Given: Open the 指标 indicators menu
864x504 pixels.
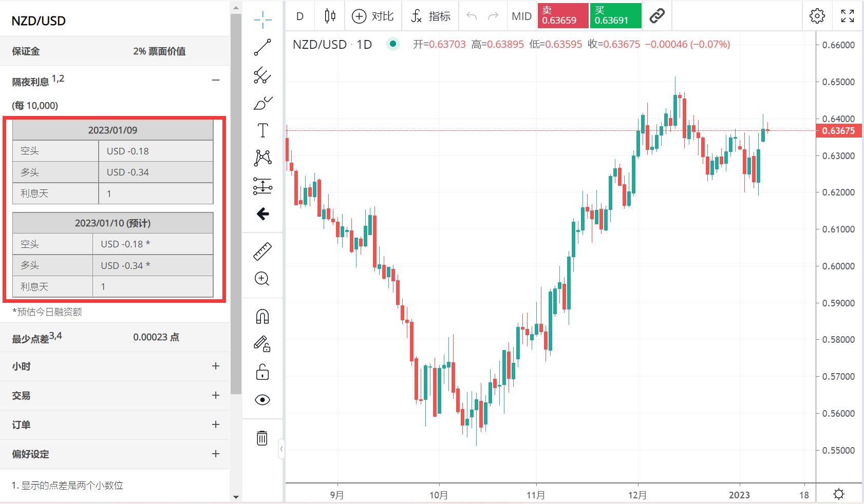Looking at the screenshot, I should point(430,16).
